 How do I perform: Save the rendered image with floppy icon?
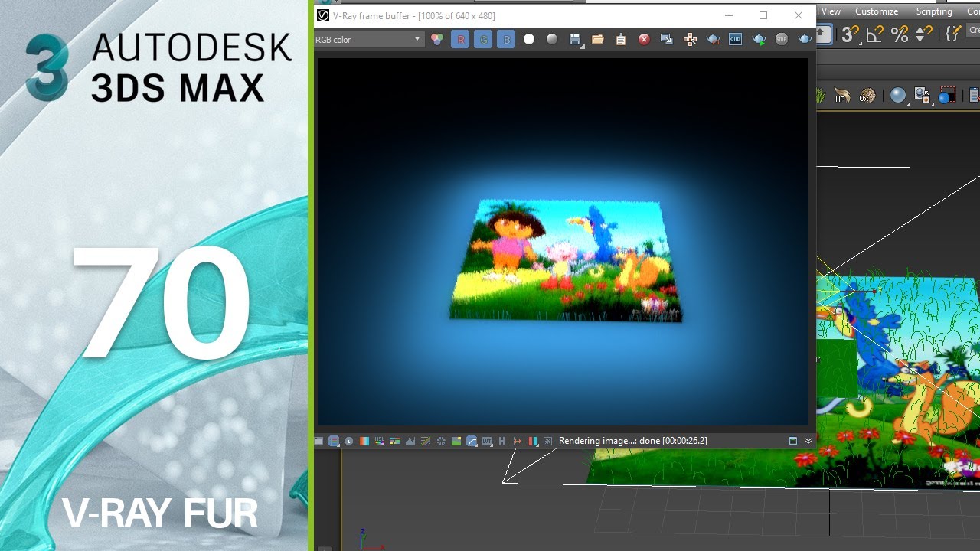pos(575,39)
